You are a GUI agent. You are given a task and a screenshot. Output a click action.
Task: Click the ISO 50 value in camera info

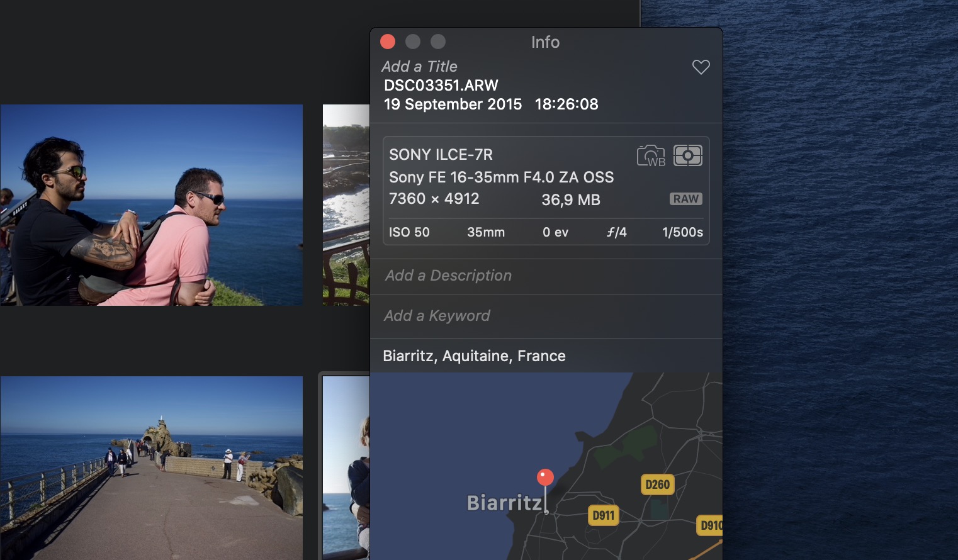pyautogui.click(x=409, y=232)
